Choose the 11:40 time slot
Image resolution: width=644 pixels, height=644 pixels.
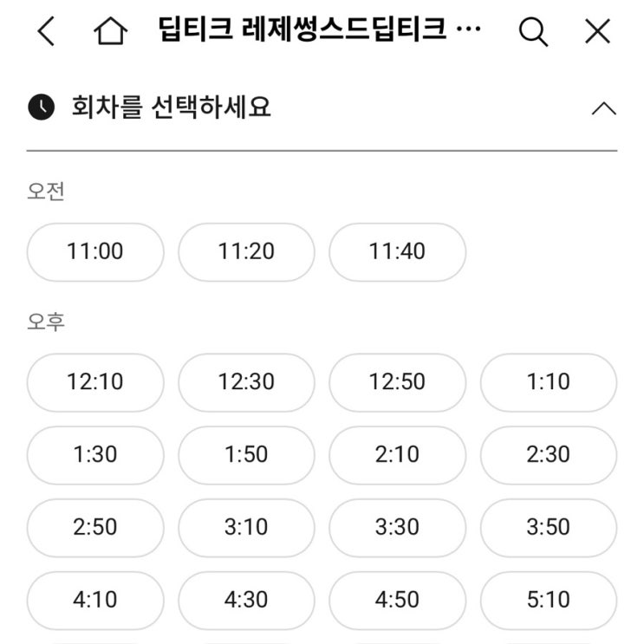pos(397,251)
